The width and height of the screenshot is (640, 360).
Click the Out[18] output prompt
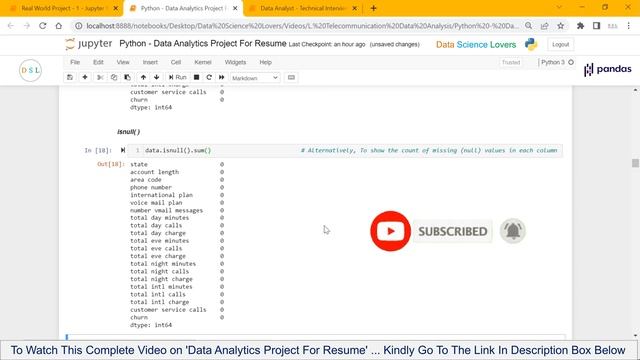[x=110, y=164]
